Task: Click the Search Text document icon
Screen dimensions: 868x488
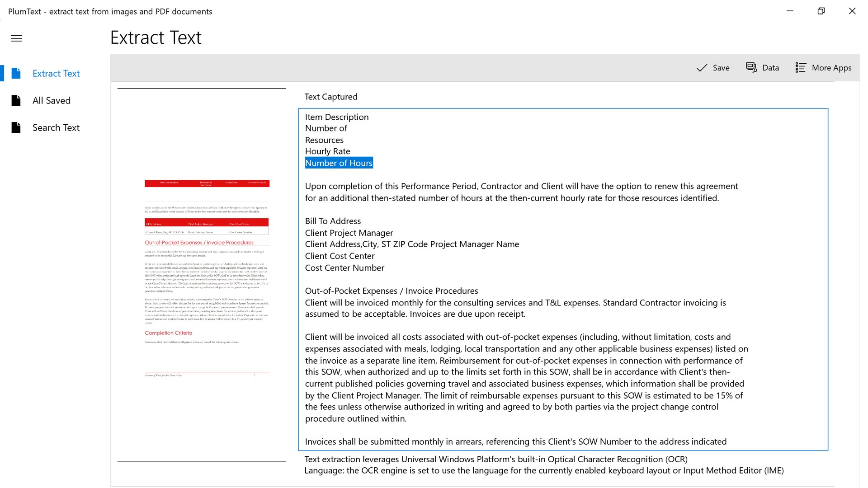Action: pyautogui.click(x=16, y=127)
